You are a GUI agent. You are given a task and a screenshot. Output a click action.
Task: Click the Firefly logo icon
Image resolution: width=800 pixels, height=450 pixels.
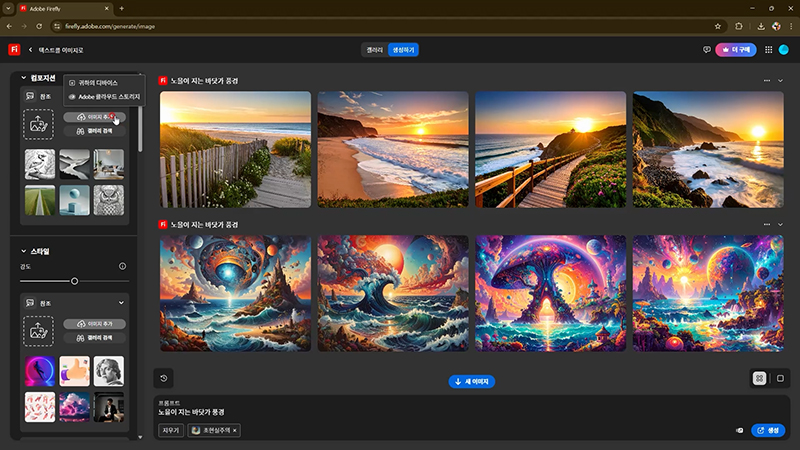coord(14,49)
